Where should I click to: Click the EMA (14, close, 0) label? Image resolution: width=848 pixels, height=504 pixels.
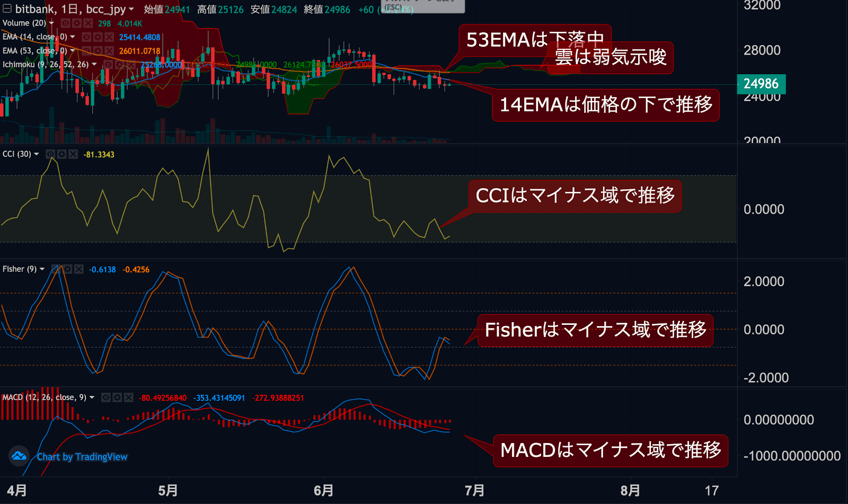(x=34, y=37)
